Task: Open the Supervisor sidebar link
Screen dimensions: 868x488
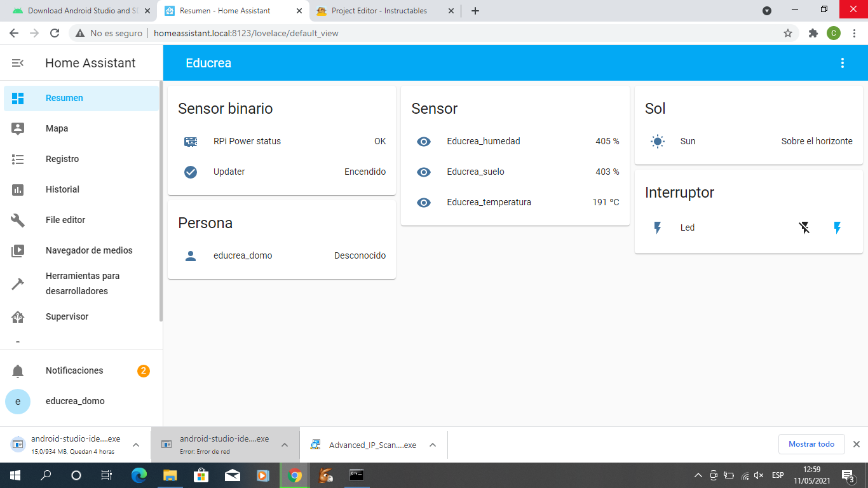Action: pyautogui.click(x=81, y=316)
